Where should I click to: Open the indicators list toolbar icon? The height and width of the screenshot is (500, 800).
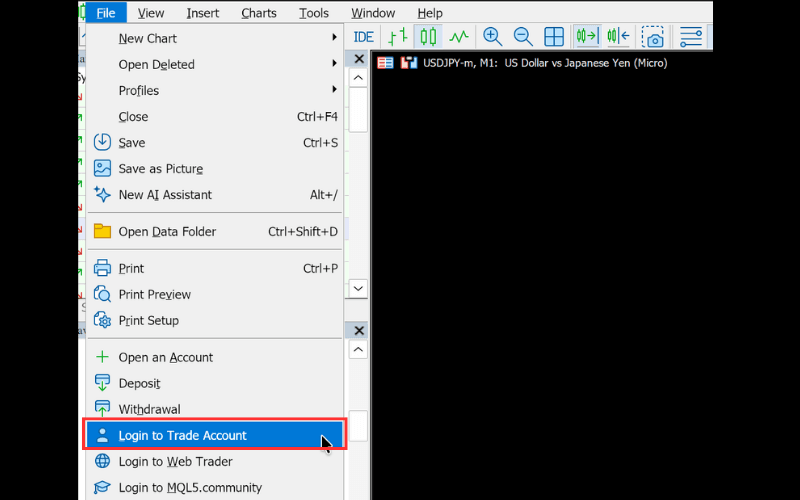click(x=691, y=37)
